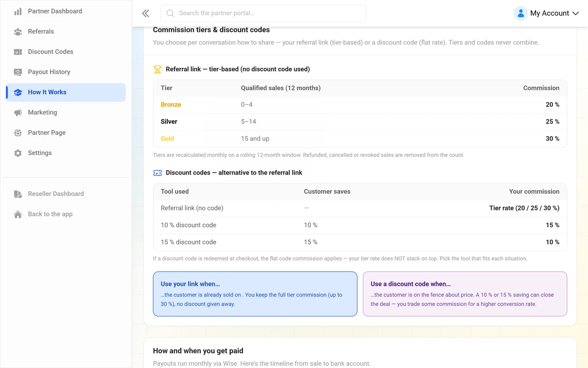Screen dimensions: 588x368
Task: Click the ticket icon beside Discount codes heading
Action: 157,173
